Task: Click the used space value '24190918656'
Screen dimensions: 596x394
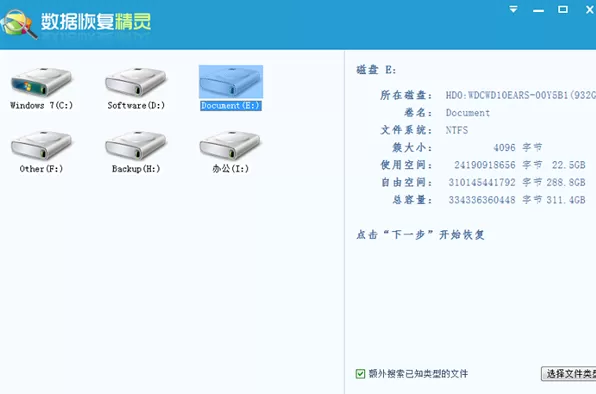Action: [x=485, y=165]
